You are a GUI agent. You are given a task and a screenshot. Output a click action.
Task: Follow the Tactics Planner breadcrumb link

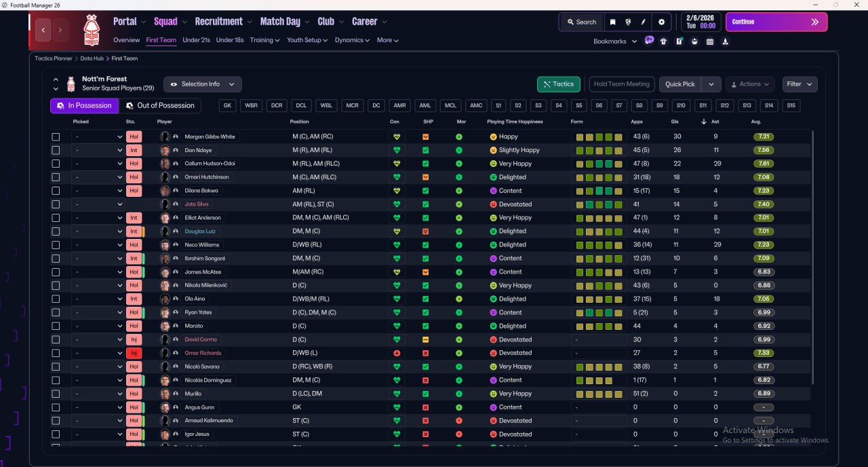coord(54,58)
